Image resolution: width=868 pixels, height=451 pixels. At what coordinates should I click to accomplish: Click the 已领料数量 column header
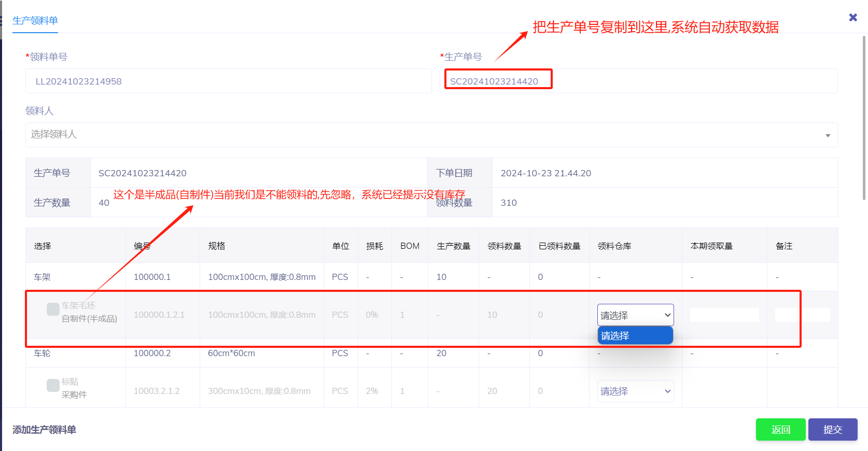(x=559, y=246)
